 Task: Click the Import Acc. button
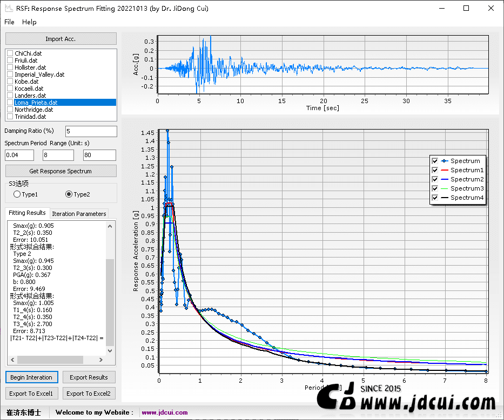(61, 39)
